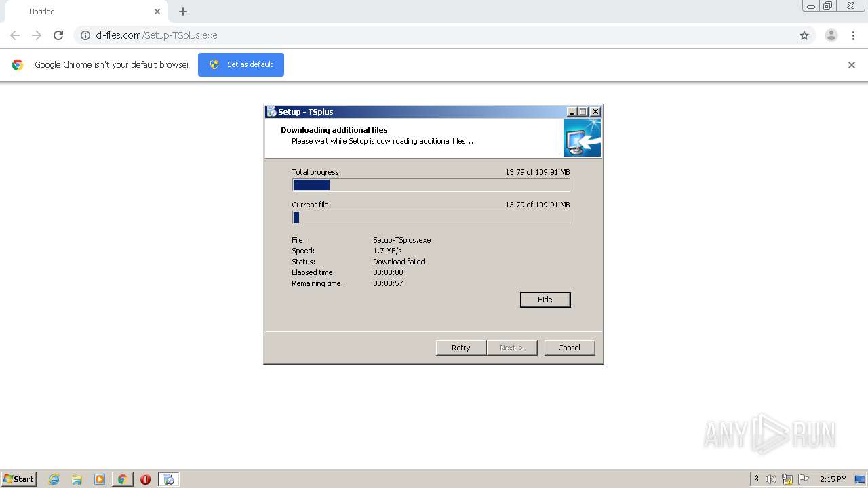Screen dimensions: 868x488
Task: Click the Chrome forward arrow
Action: tap(37, 35)
